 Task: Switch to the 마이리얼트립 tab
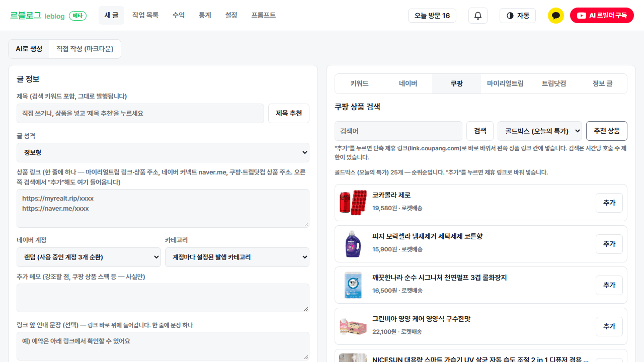click(x=505, y=83)
